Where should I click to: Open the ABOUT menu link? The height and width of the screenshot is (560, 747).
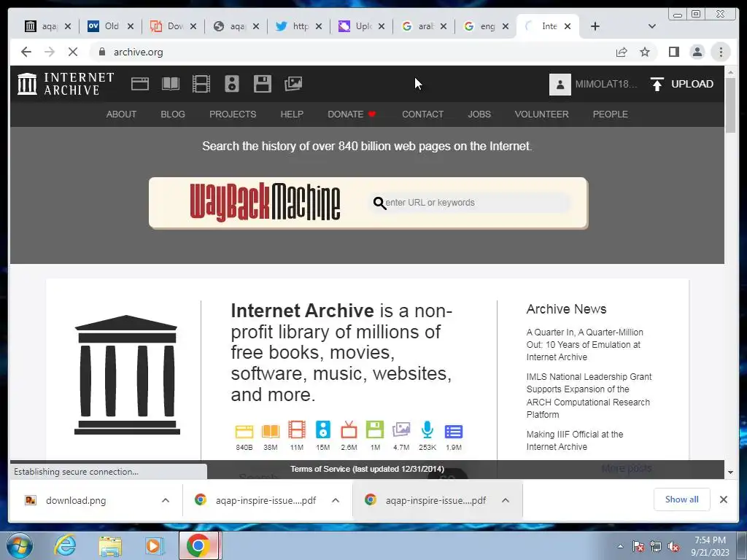pos(122,114)
